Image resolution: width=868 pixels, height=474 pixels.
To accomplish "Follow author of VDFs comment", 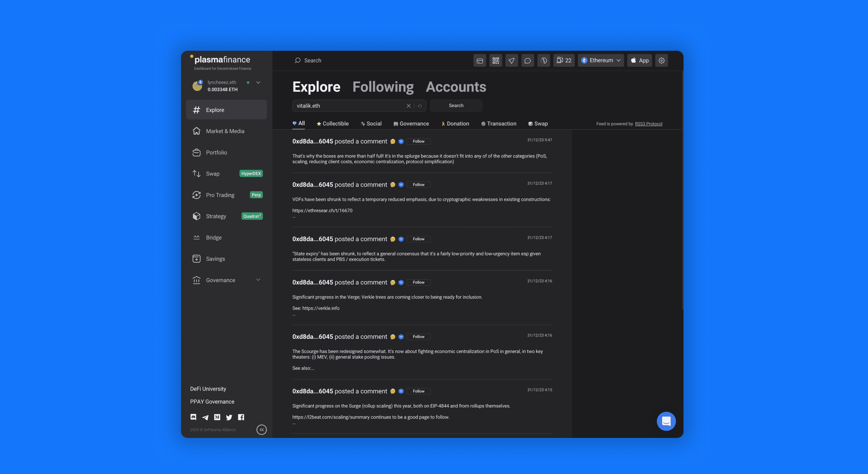I will coord(419,185).
